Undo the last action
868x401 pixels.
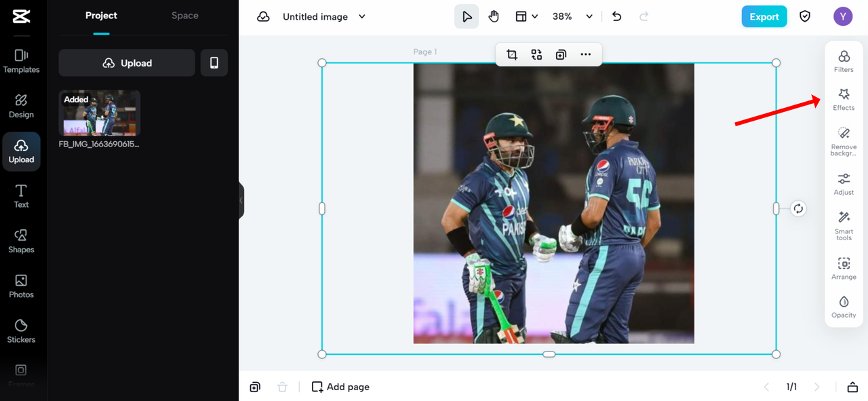(616, 16)
